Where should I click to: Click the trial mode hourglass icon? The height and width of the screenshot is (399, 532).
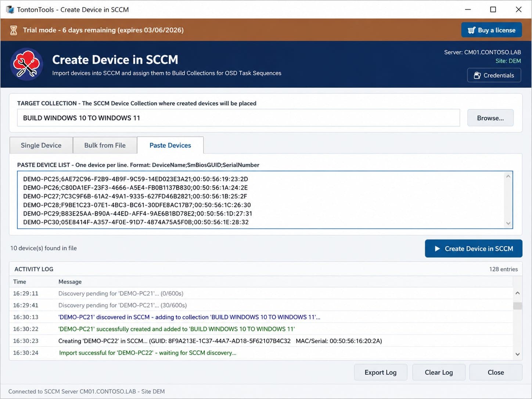coord(14,30)
